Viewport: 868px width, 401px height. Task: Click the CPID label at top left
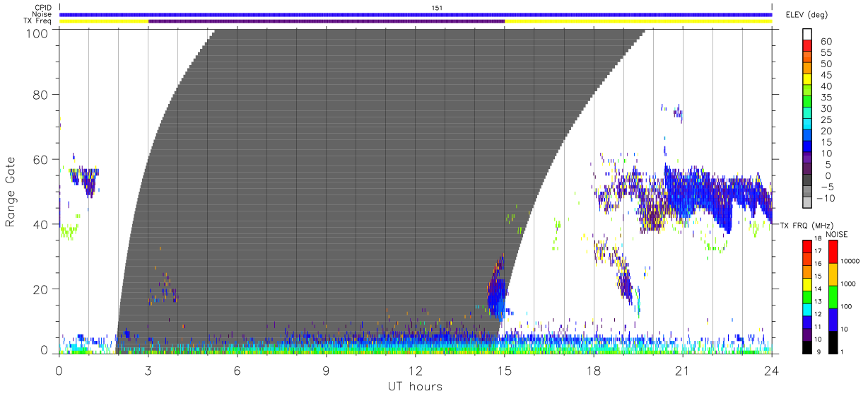[x=42, y=7]
